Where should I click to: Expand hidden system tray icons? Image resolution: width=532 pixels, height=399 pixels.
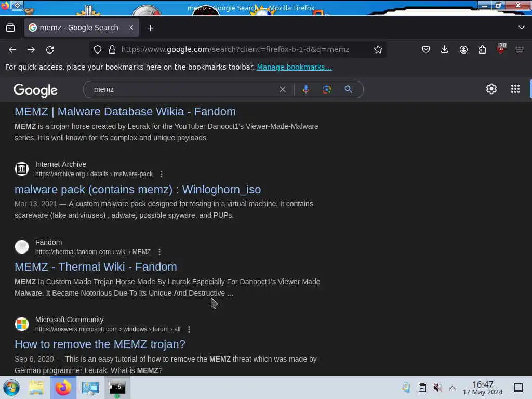tap(453, 388)
